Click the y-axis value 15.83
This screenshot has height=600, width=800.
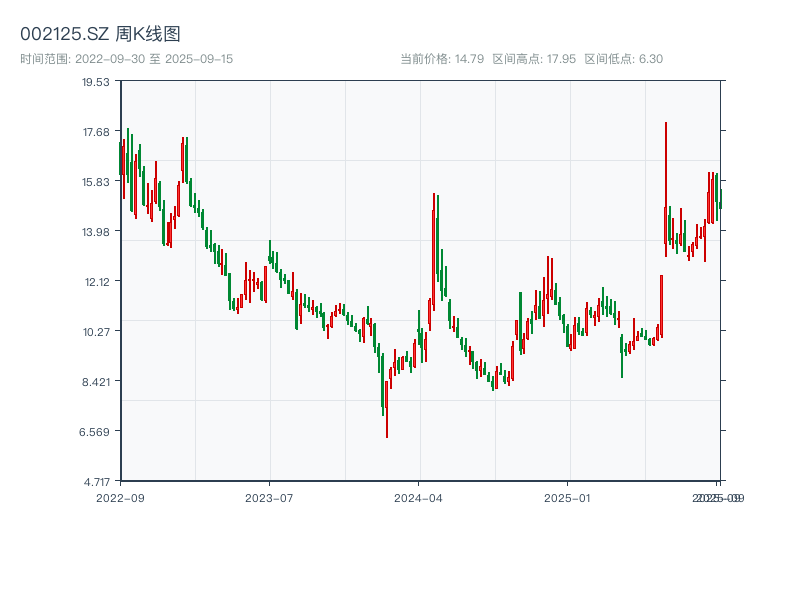pyautogui.click(x=96, y=182)
